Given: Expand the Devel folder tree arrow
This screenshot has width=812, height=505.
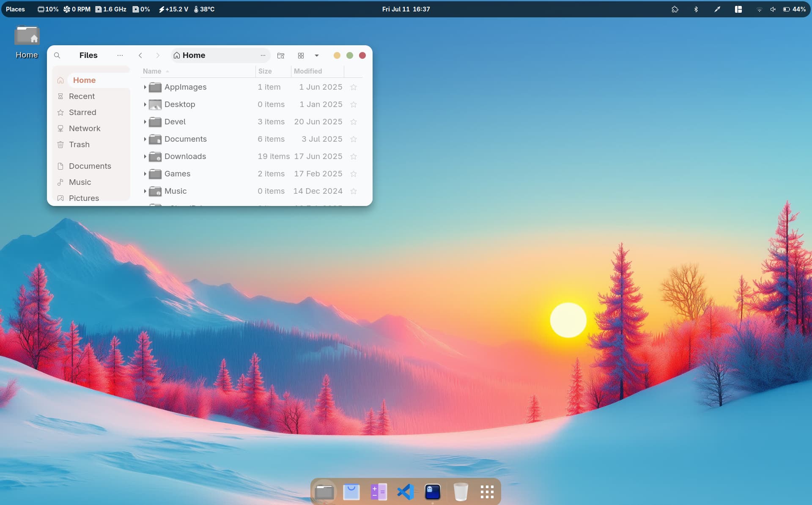Looking at the screenshot, I should point(145,122).
